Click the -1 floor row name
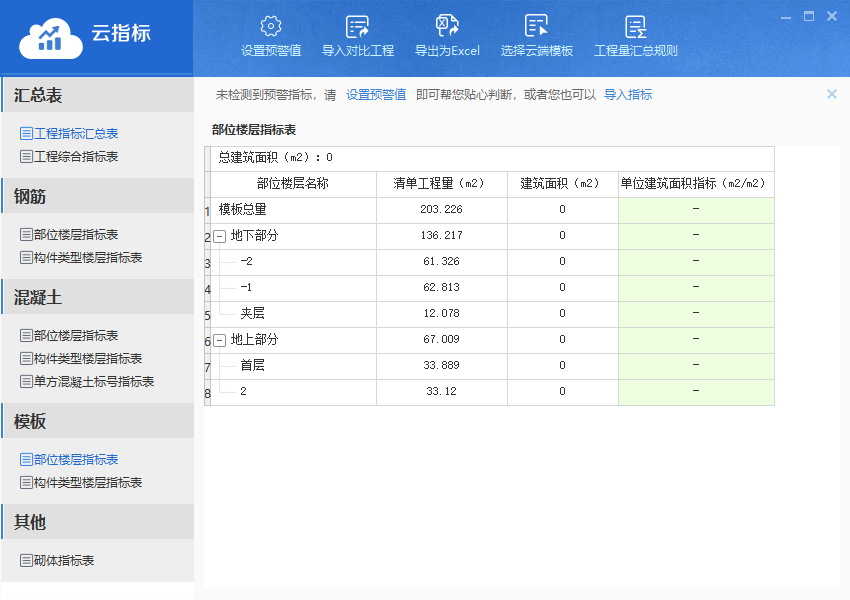 246,287
